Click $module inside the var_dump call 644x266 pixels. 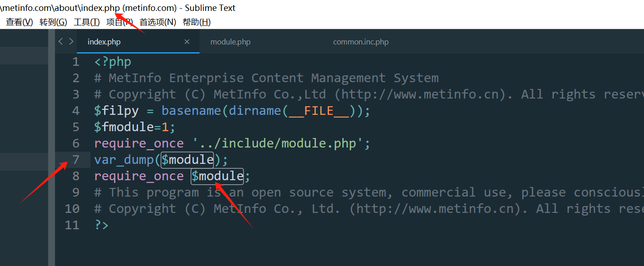pyautogui.click(x=187, y=160)
